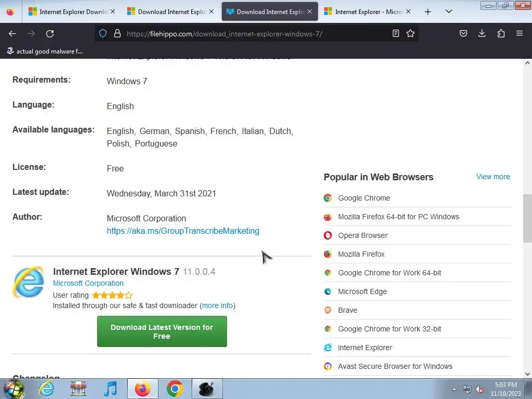532x399 pixels.
Task: Bookmark this page with star icon
Action: point(410,33)
